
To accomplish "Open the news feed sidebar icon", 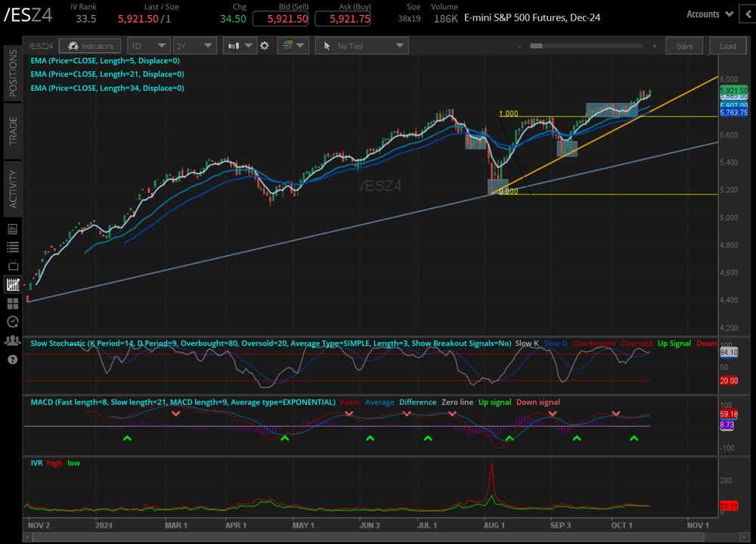I will tap(13, 228).
